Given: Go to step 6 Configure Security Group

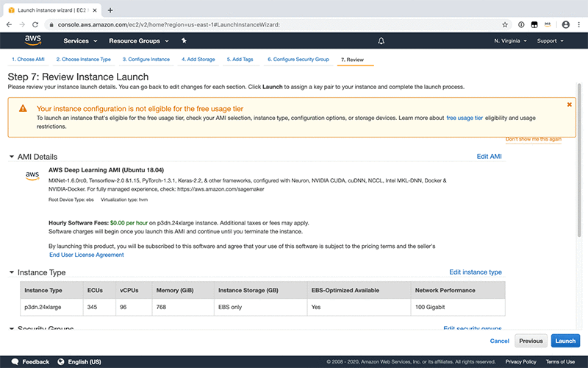Looking at the screenshot, I should (x=298, y=60).
